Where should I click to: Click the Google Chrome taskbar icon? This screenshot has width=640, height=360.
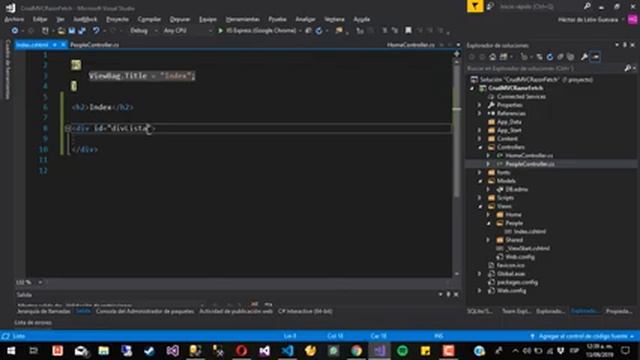(356, 351)
